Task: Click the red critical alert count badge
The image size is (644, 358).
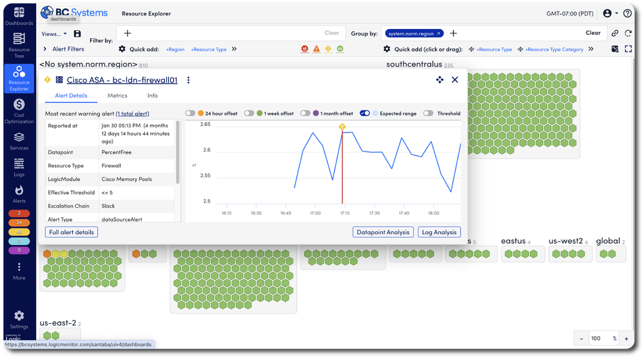Action: [19, 214]
